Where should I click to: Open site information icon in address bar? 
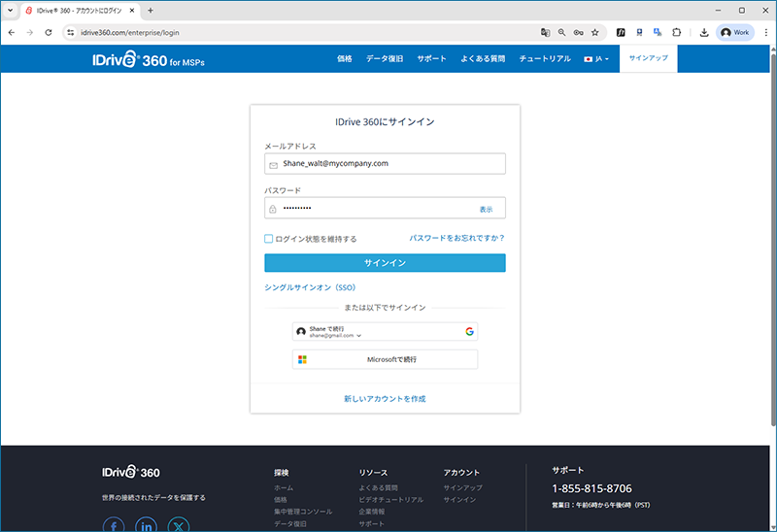click(x=70, y=33)
